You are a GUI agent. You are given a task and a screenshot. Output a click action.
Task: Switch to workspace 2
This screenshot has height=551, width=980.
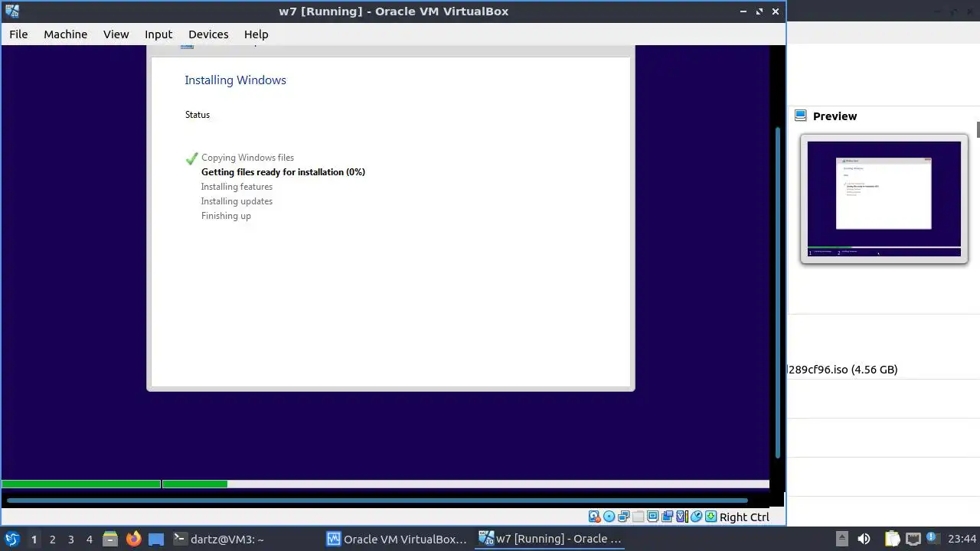(52, 540)
